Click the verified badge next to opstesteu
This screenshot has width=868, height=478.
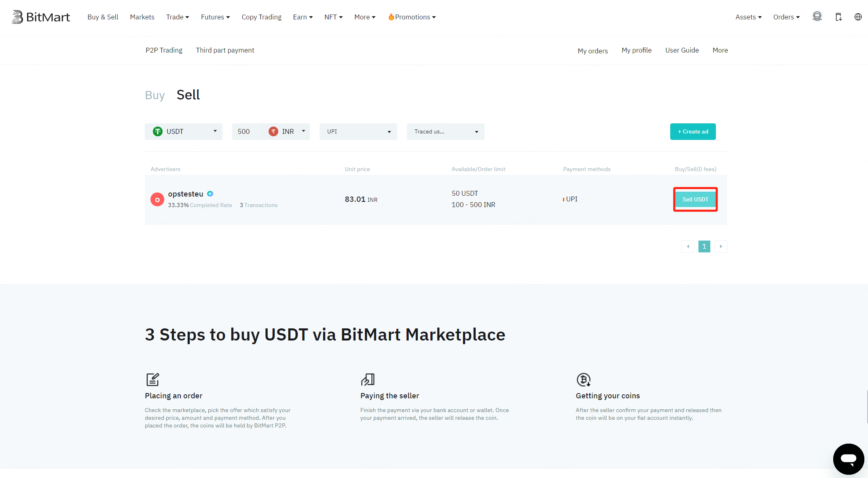[210, 194]
